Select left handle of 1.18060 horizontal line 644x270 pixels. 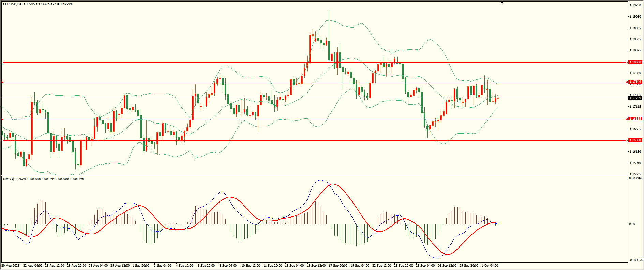click(2, 62)
